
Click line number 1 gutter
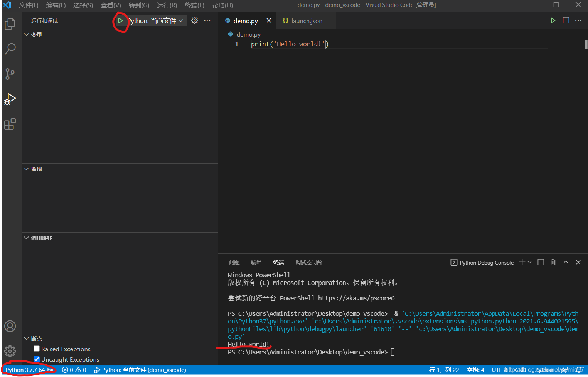236,44
